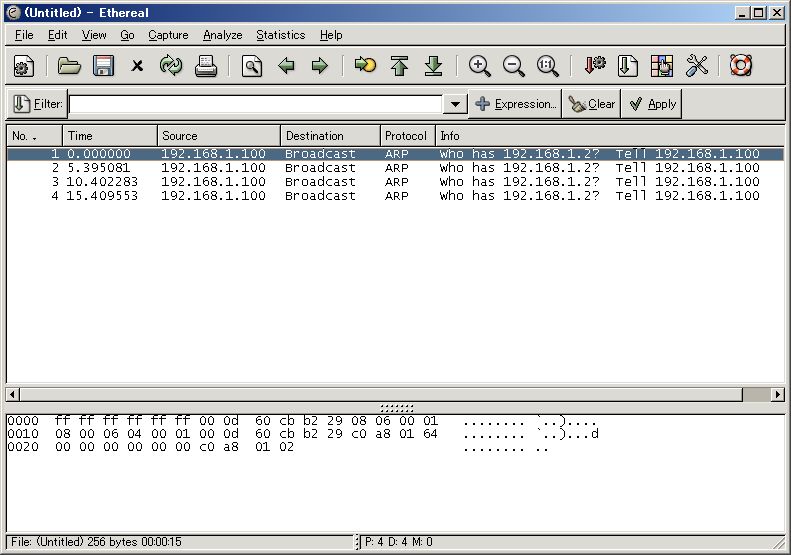Click go to packet icon
The image size is (791, 555).
click(x=365, y=66)
